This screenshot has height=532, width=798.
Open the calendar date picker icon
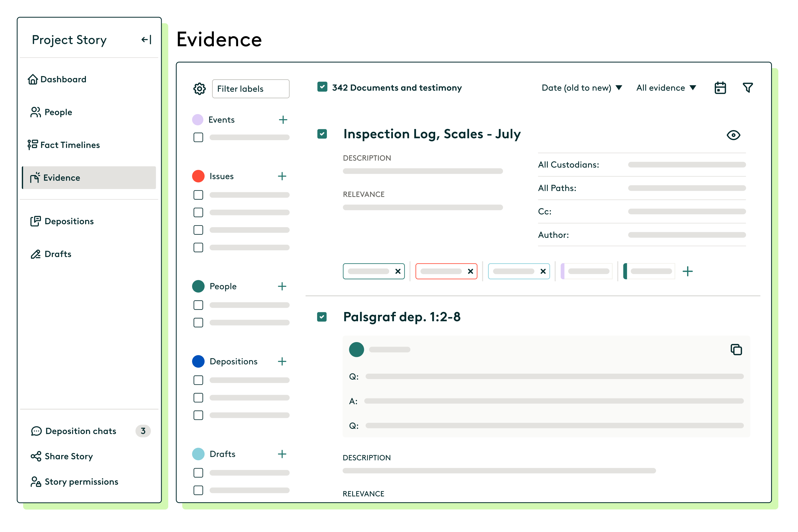tap(720, 88)
